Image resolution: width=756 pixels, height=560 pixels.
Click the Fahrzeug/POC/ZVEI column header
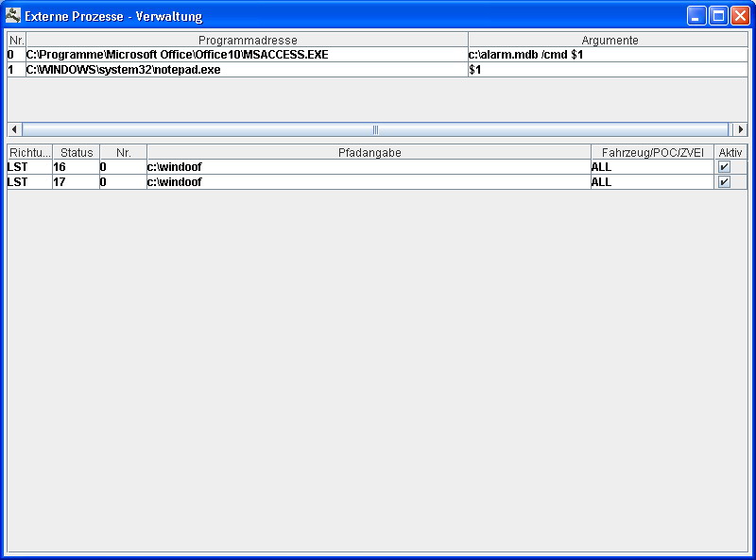[x=652, y=152]
